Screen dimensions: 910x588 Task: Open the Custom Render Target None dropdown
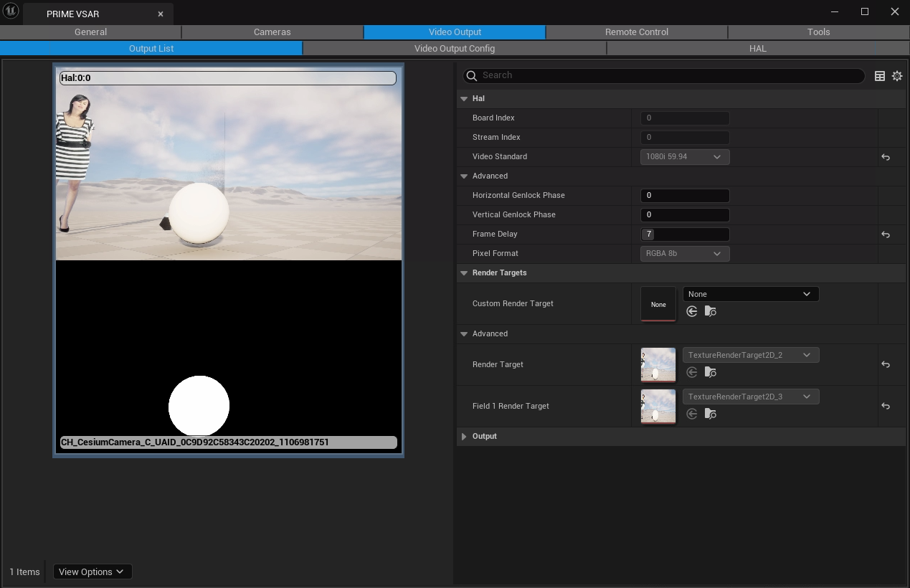[x=751, y=294]
